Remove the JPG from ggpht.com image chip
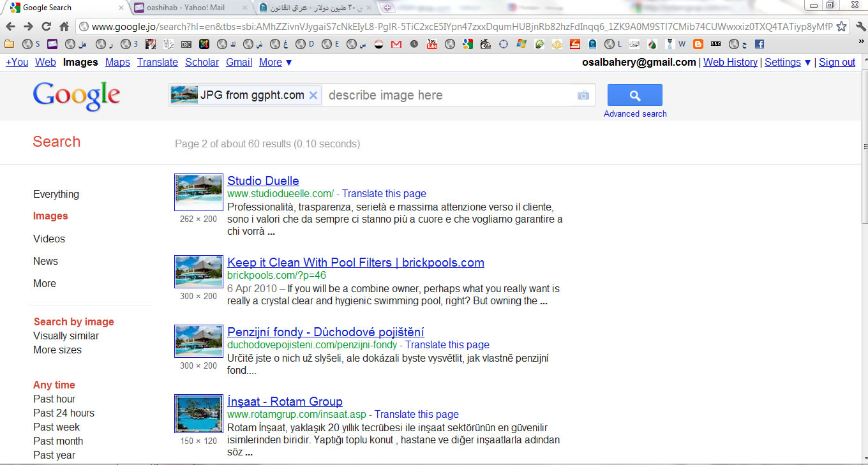This screenshot has width=868, height=465. pyautogui.click(x=313, y=95)
